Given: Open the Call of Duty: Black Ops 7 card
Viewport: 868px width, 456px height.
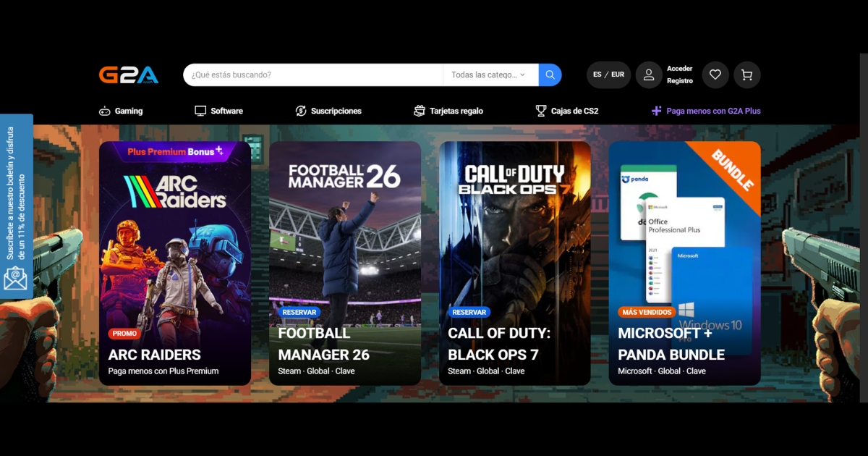Looking at the screenshot, I should click(514, 263).
